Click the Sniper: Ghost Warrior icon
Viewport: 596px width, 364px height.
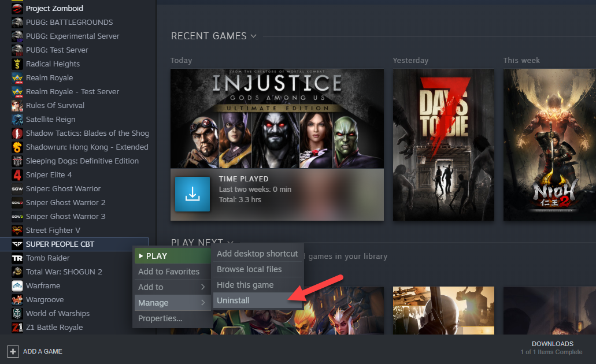17,189
